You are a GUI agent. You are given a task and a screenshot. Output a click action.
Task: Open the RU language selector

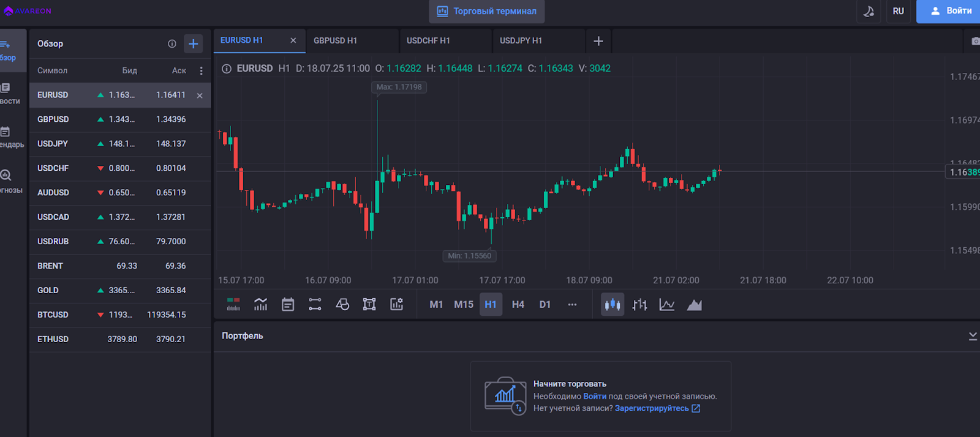click(x=898, y=11)
